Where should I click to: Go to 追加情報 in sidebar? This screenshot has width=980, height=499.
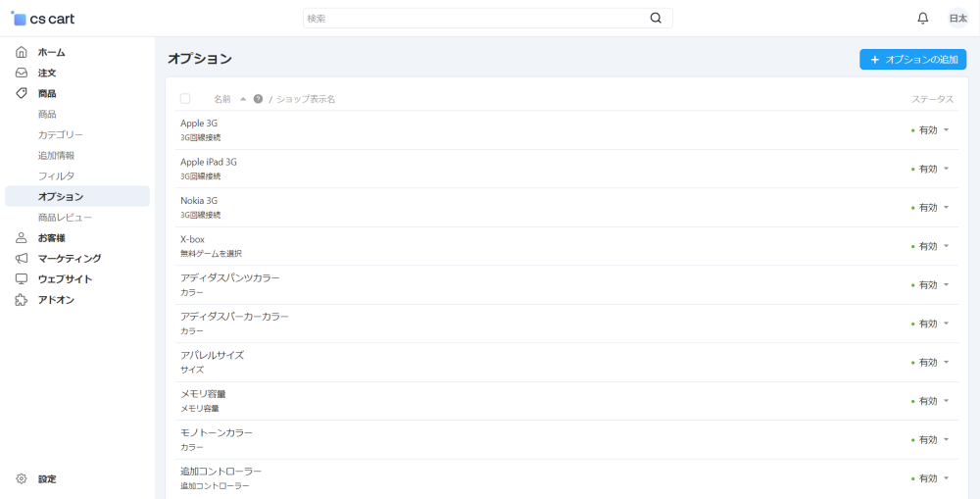tap(56, 155)
